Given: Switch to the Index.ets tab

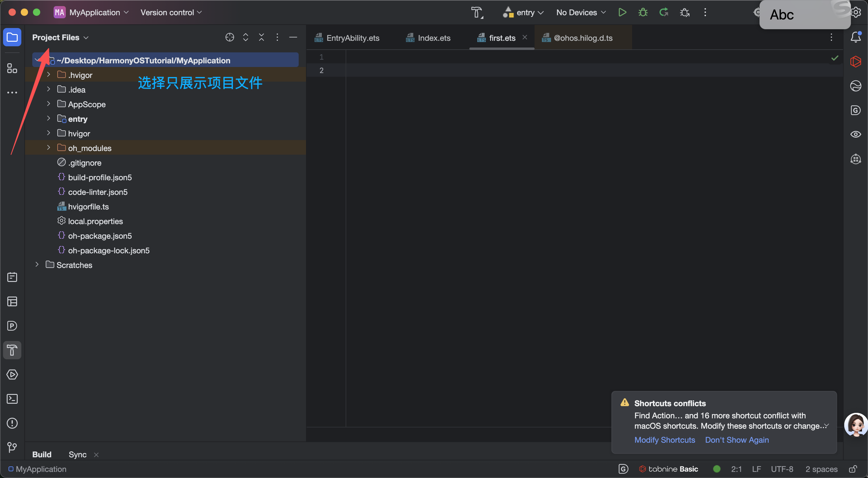Looking at the screenshot, I should [434, 38].
